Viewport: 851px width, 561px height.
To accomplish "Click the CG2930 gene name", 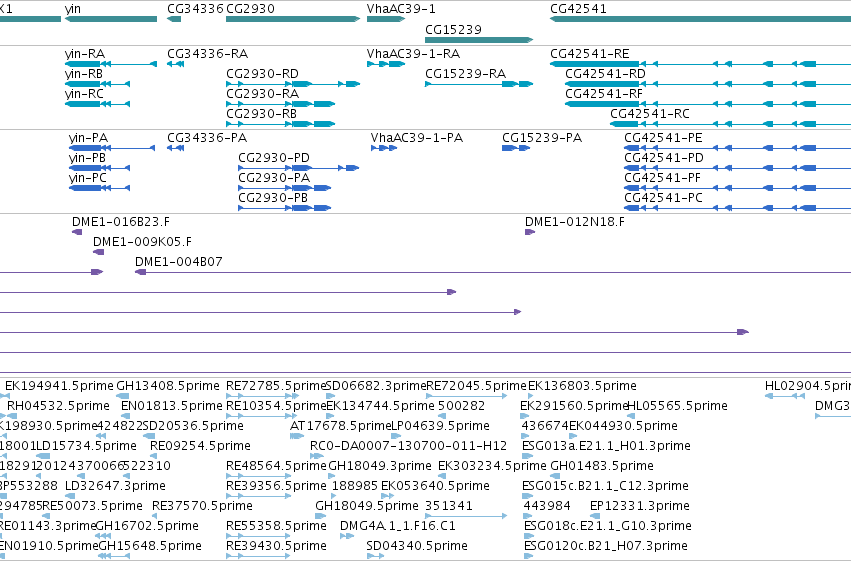I will click(250, 9).
